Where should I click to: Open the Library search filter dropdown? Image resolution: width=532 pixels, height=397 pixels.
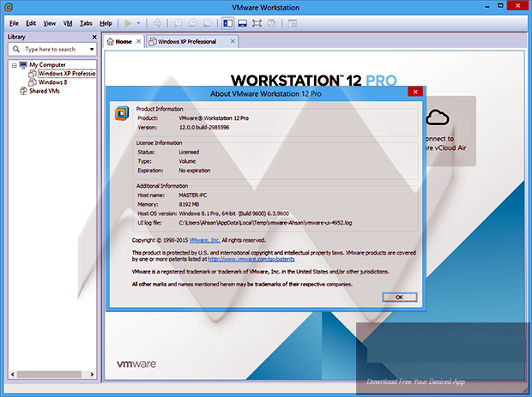click(92, 50)
